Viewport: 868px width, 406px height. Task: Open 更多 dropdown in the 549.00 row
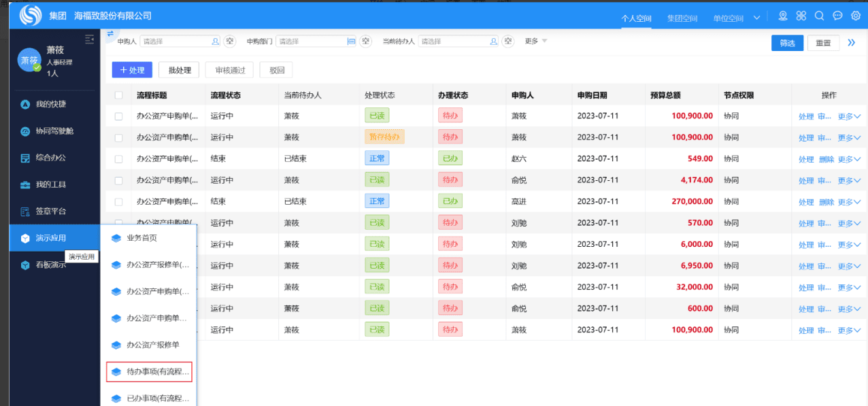(849, 159)
